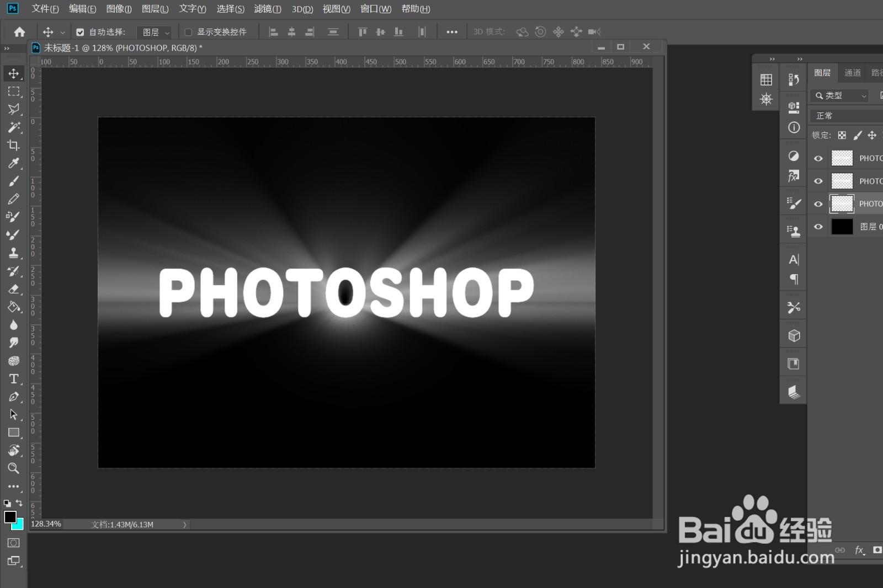Image resolution: width=883 pixels, height=588 pixels.
Task: Select the Pencil tool
Action: click(x=14, y=199)
